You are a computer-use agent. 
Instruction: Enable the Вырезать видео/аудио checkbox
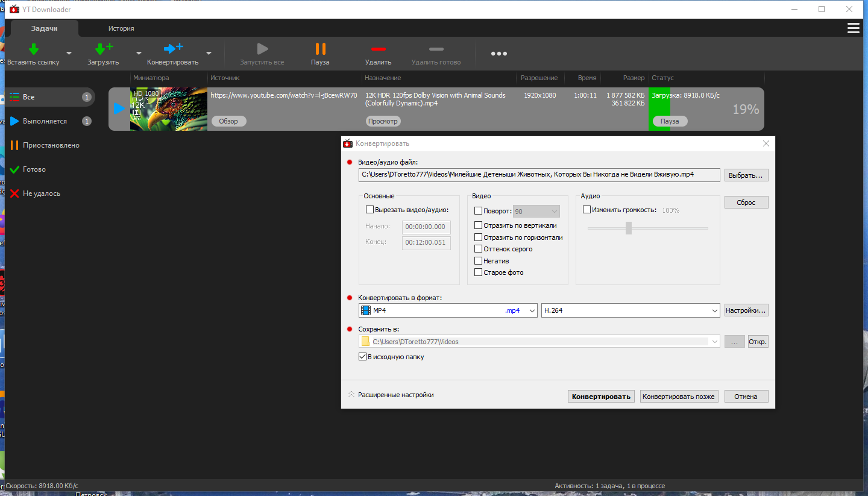370,210
